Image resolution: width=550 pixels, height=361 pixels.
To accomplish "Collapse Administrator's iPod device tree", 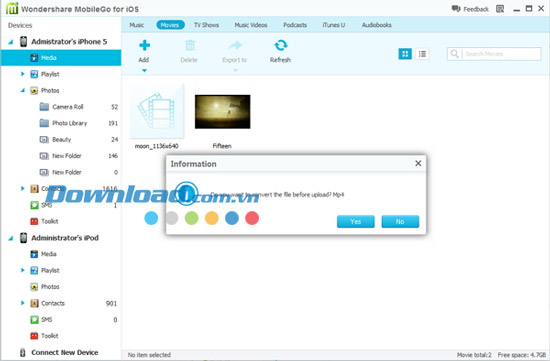I will coord(11,238).
